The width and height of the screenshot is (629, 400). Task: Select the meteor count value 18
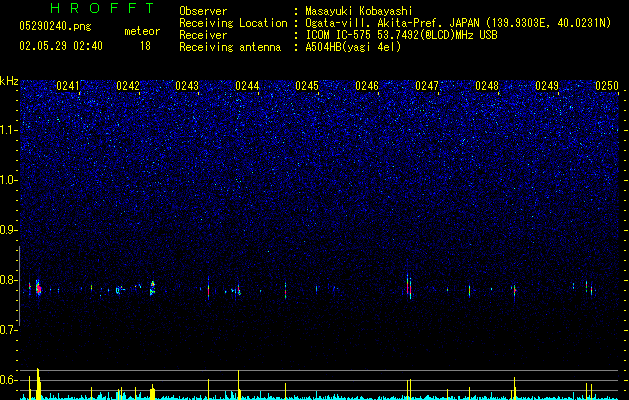pyautogui.click(x=145, y=46)
